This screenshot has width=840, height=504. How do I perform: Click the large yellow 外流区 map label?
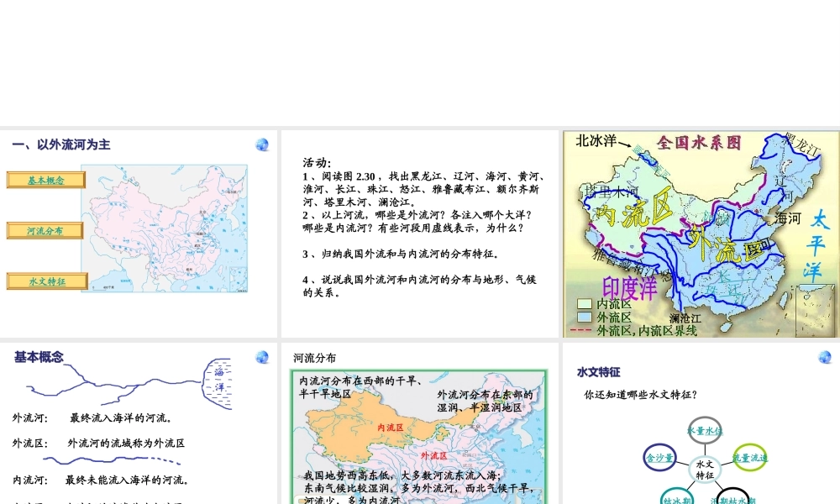726,243
